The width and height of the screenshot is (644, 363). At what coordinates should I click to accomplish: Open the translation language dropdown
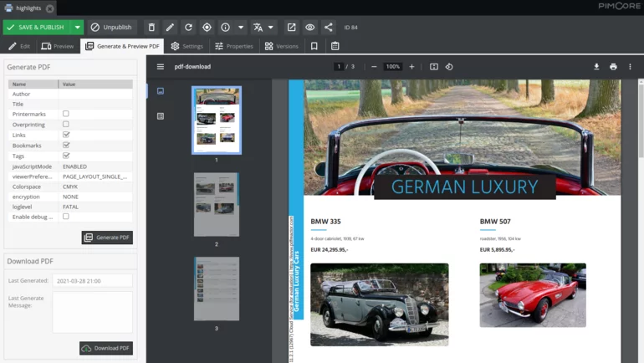click(x=263, y=27)
